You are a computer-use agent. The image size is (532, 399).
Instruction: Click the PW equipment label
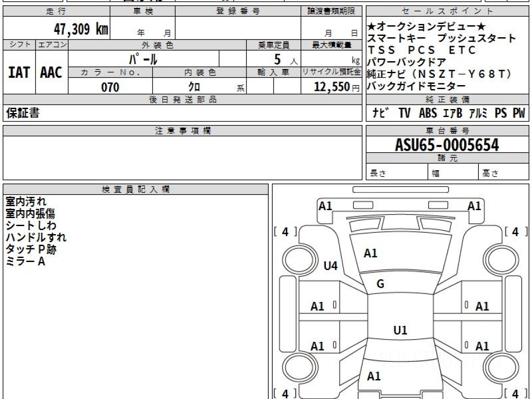519,113
